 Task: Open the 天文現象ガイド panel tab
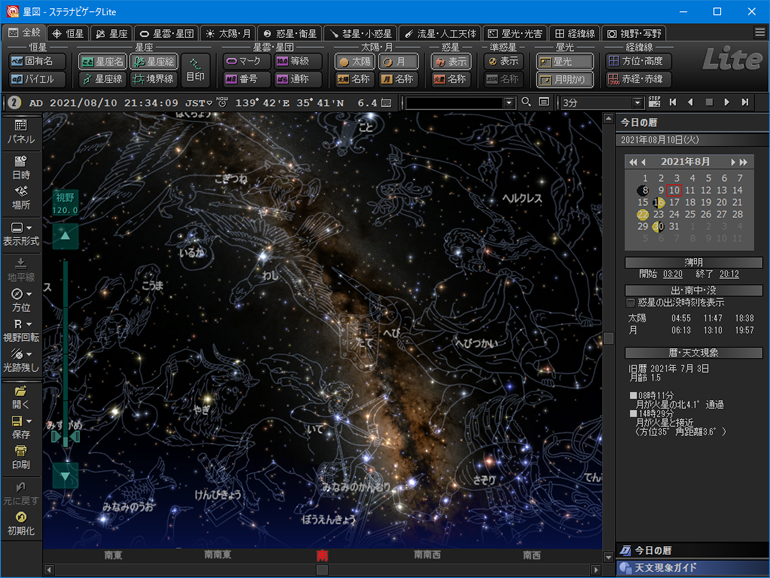pyautogui.click(x=691, y=568)
